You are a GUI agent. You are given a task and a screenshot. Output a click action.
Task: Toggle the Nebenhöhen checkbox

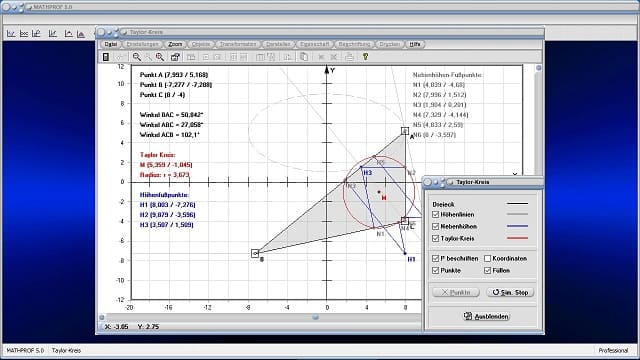pos(436,226)
